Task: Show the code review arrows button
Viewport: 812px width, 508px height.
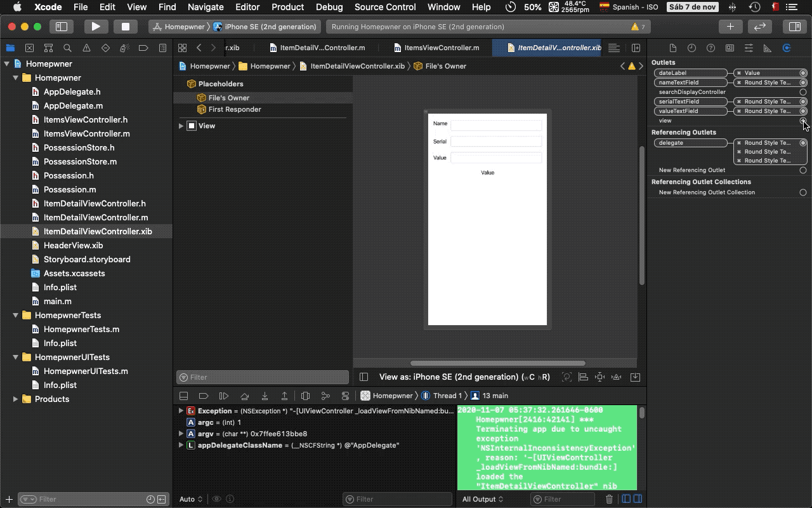Action: (x=760, y=27)
